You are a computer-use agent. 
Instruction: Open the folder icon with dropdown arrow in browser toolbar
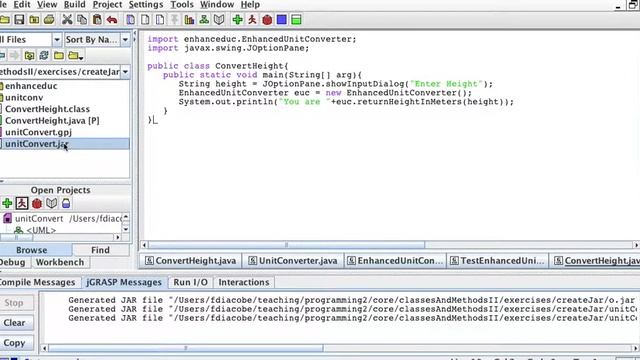coord(76,55)
